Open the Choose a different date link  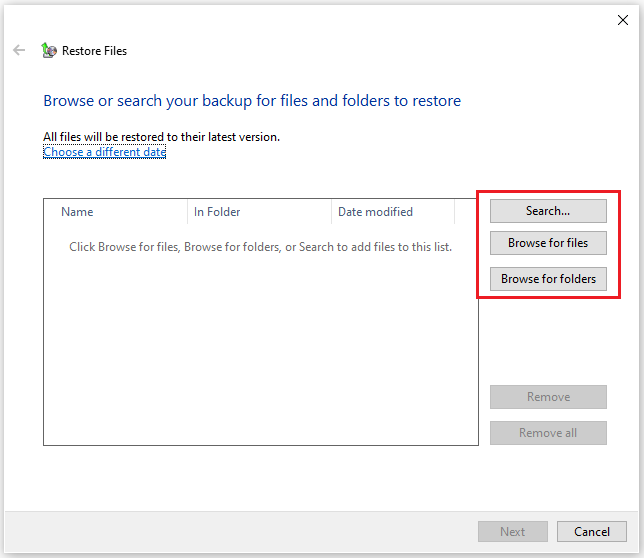[x=104, y=152]
